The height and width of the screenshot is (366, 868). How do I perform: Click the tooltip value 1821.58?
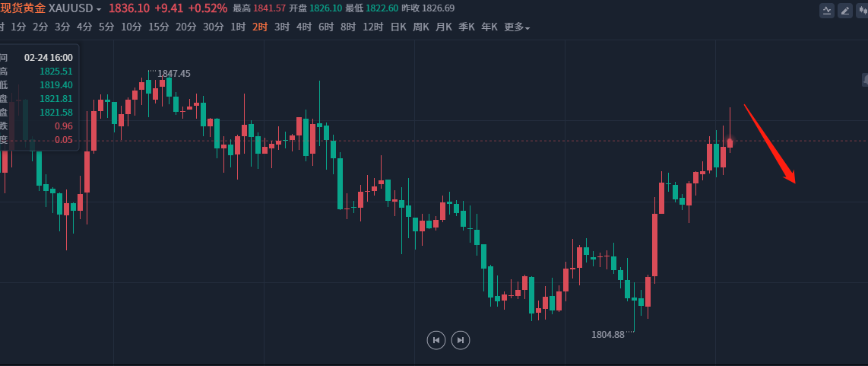(56, 113)
